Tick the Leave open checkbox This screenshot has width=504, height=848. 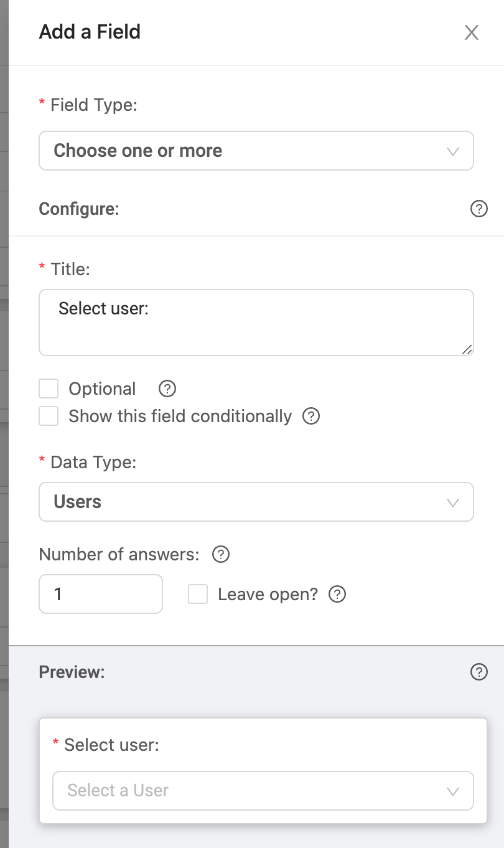tap(198, 595)
